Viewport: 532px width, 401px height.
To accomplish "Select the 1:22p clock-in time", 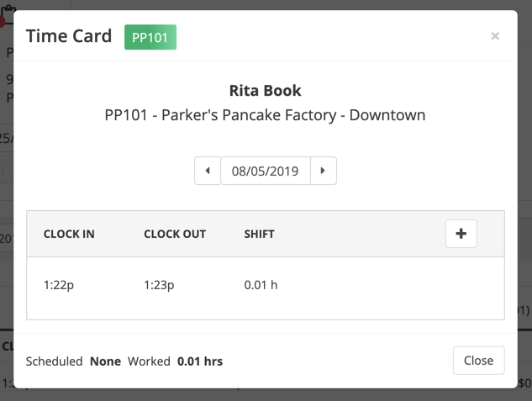I will 58,285.
